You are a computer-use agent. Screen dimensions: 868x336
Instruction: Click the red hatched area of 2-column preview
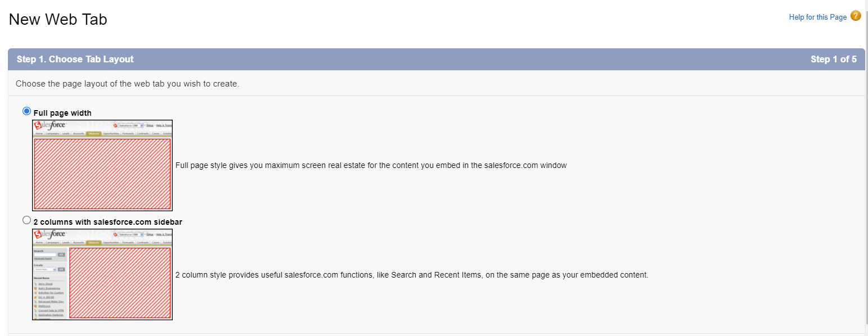coord(120,283)
